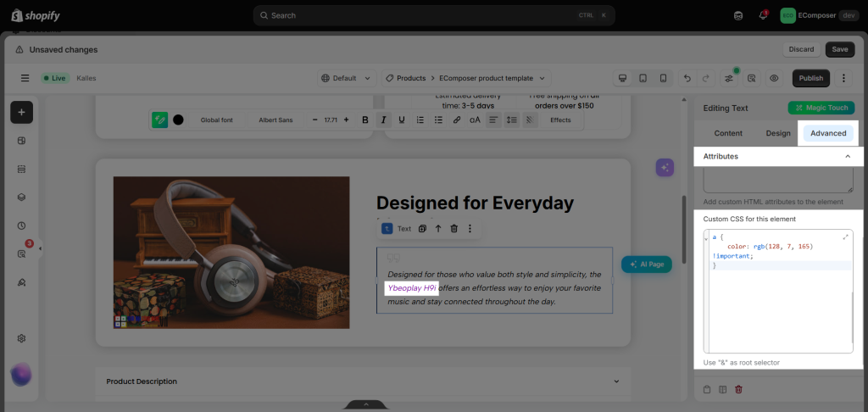The height and width of the screenshot is (412, 868).
Task: Open the Albert Sans font family dropdown
Action: [275, 120]
